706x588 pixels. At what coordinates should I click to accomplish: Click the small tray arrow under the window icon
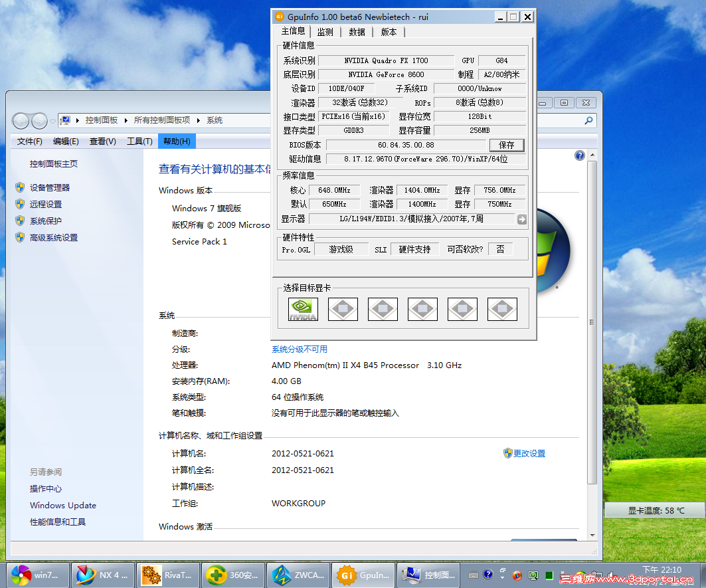coord(503,577)
